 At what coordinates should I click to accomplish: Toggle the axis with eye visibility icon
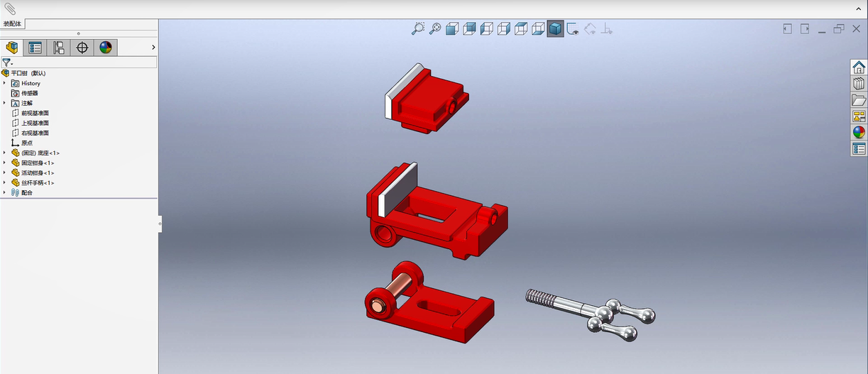[x=607, y=29]
